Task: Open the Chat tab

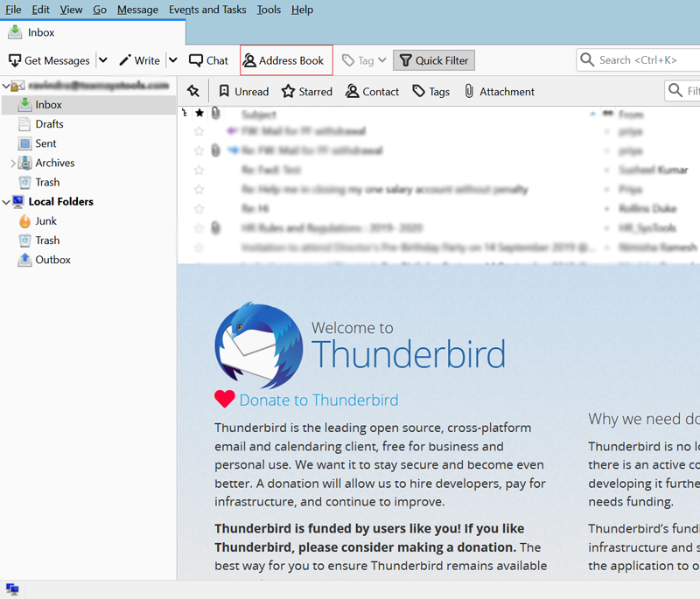Action: [208, 60]
